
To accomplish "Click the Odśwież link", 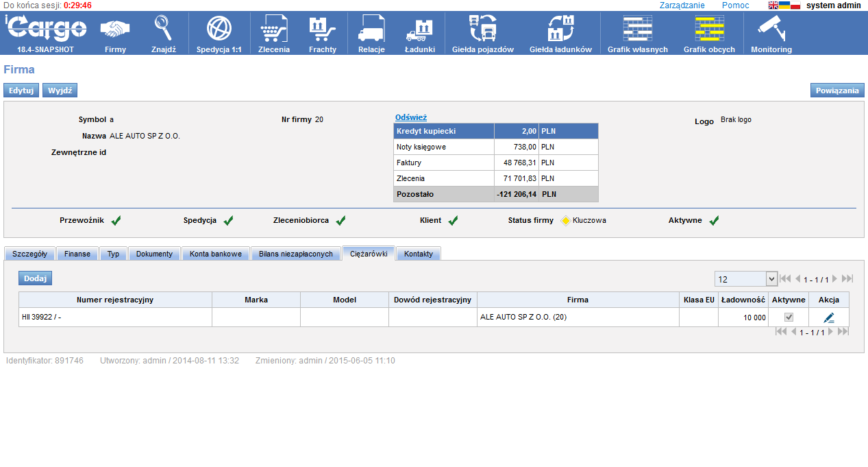I will pyautogui.click(x=410, y=117).
